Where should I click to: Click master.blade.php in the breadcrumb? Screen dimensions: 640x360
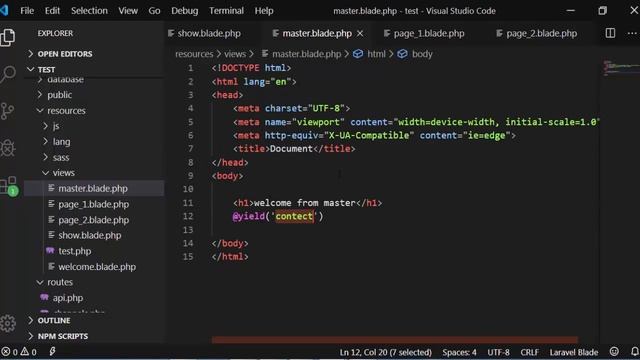pyautogui.click(x=306, y=54)
